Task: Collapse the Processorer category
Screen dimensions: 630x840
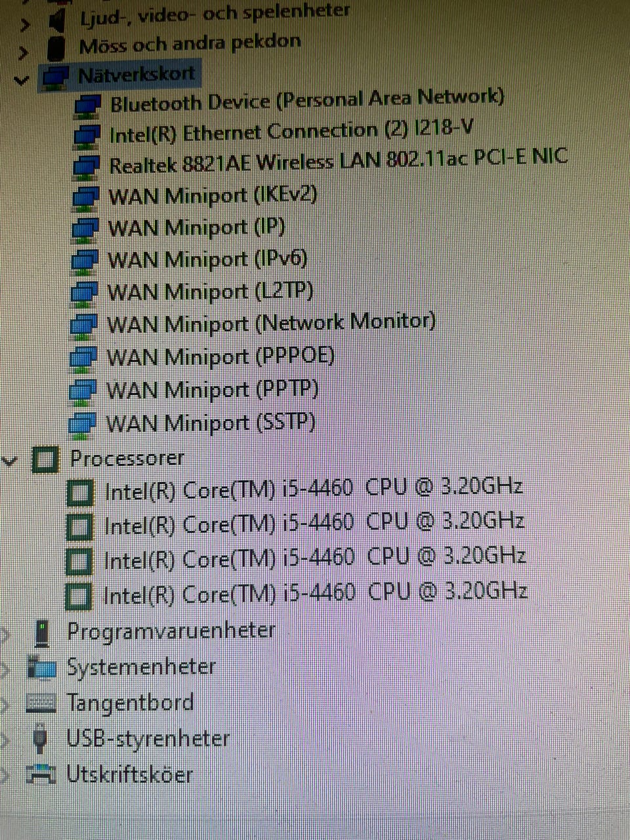Action: (x=9, y=461)
